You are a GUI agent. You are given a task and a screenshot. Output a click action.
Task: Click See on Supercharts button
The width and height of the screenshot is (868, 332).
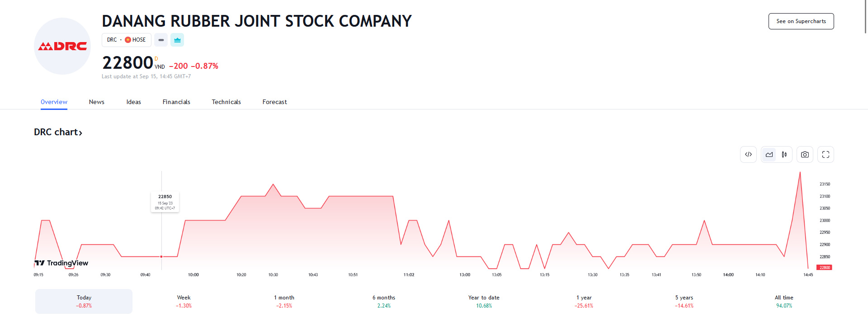pyautogui.click(x=801, y=21)
